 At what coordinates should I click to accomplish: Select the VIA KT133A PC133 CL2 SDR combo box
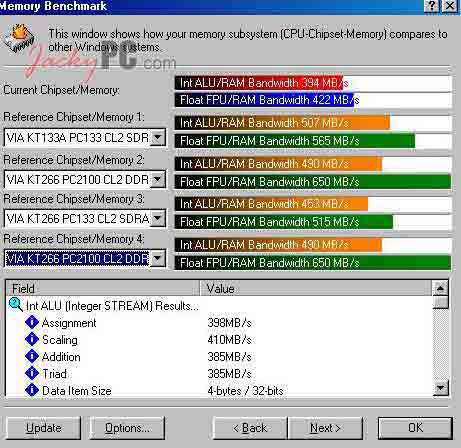coord(85,137)
